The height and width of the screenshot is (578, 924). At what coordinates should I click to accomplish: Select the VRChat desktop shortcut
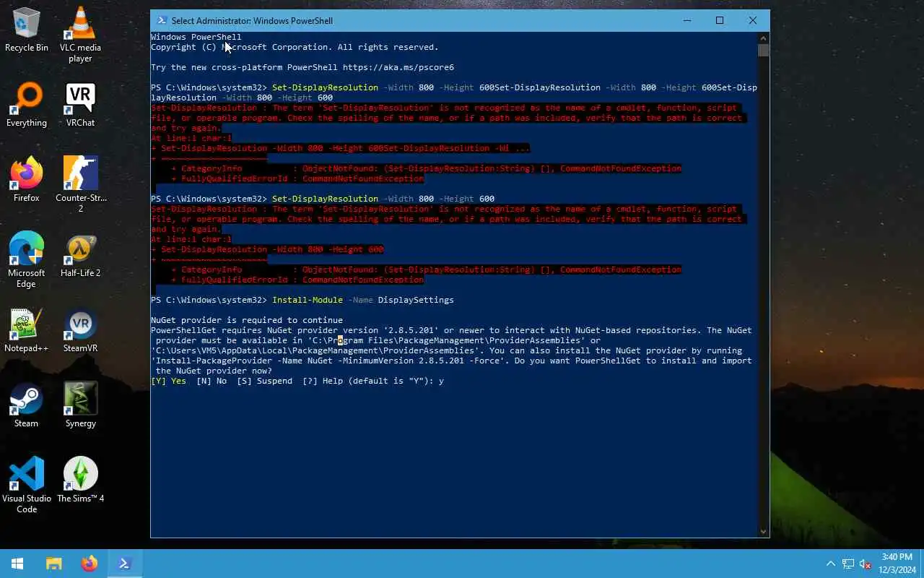click(80, 105)
